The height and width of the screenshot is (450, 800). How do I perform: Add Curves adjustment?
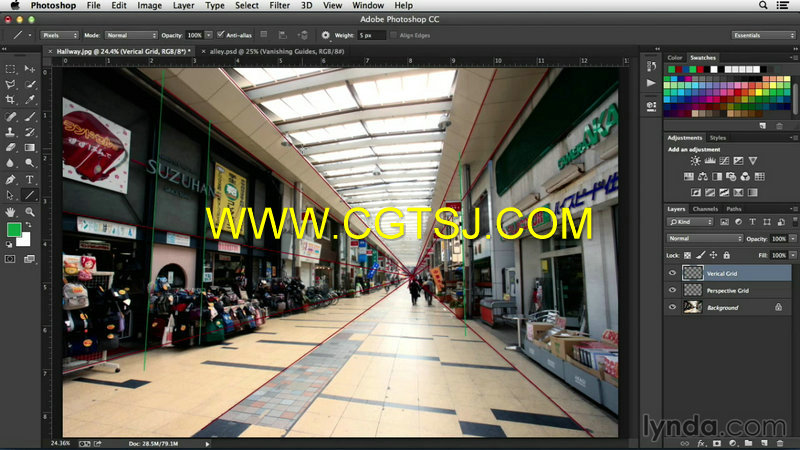click(724, 161)
